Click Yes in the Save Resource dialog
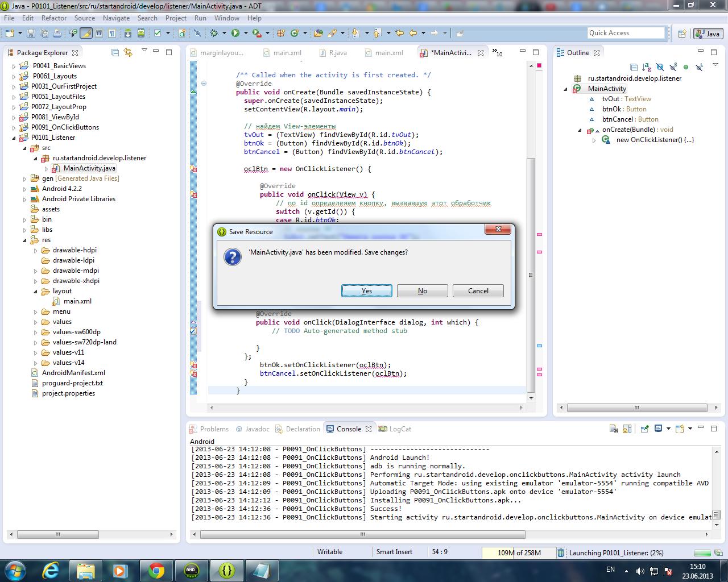The height and width of the screenshot is (582, 728). point(367,290)
